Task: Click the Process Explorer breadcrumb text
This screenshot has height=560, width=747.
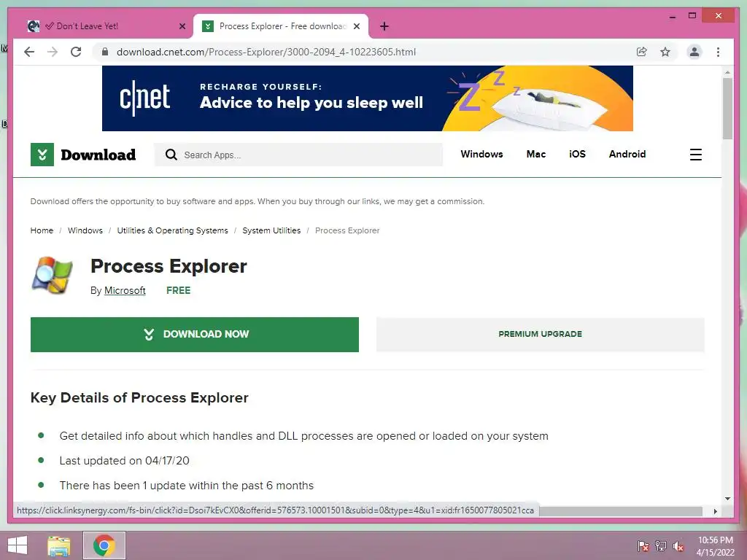Action: click(347, 230)
